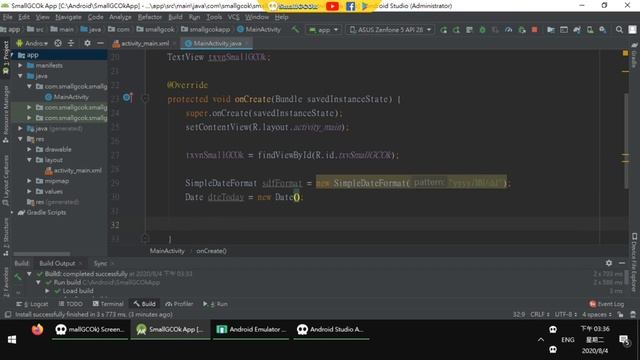This screenshot has width=640, height=360.
Task: Click the Windows Start button
Action: [12, 340]
